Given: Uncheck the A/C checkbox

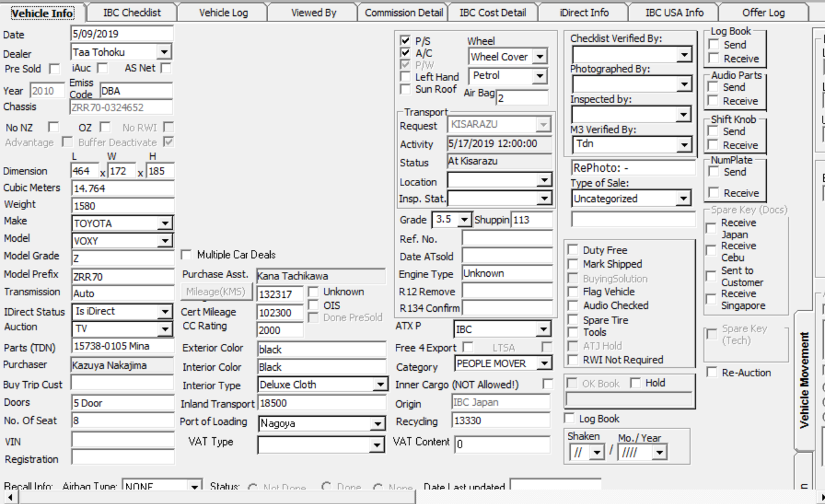Looking at the screenshot, I should 405,53.
